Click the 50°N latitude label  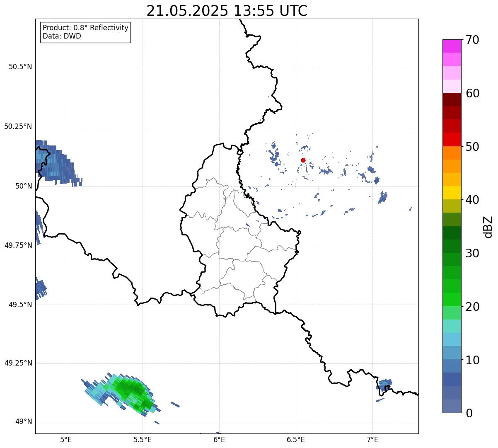pos(23,186)
